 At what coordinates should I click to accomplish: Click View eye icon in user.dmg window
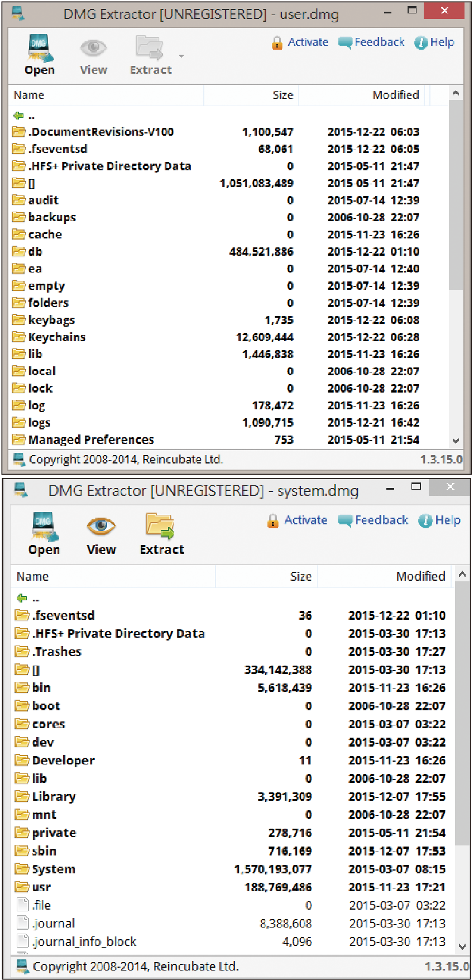(x=93, y=48)
